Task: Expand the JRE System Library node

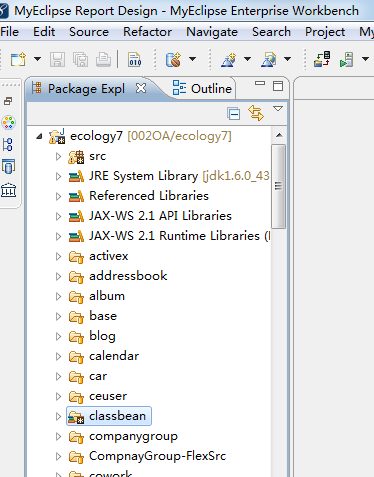Action: [58, 176]
